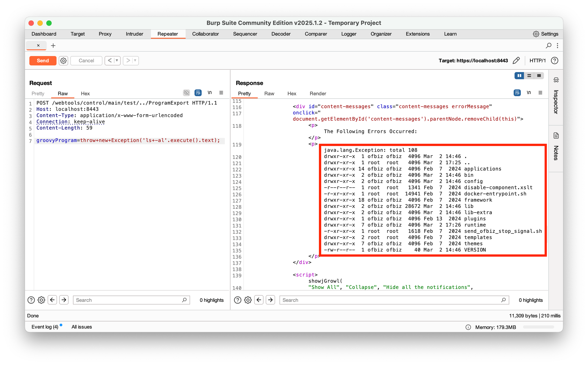This screenshot has width=588, height=365.
Task: Open Repeater help question mark icon
Action: 555,61
